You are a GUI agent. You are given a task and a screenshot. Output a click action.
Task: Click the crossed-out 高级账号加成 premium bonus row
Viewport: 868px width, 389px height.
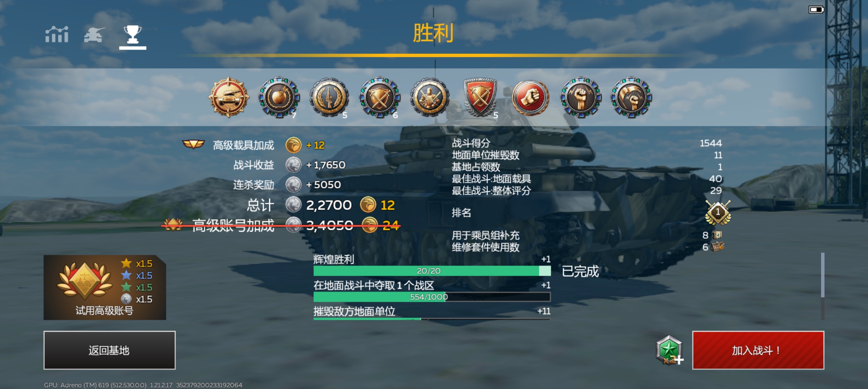click(281, 225)
